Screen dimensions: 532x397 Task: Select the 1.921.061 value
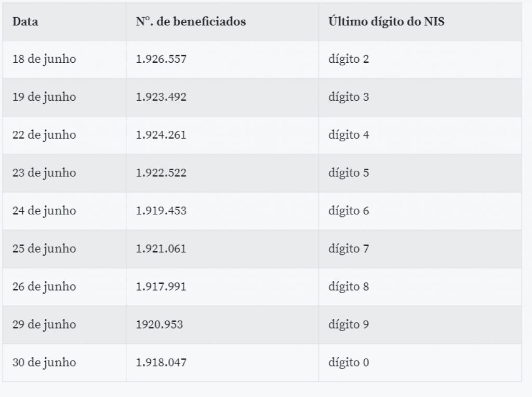(x=161, y=249)
